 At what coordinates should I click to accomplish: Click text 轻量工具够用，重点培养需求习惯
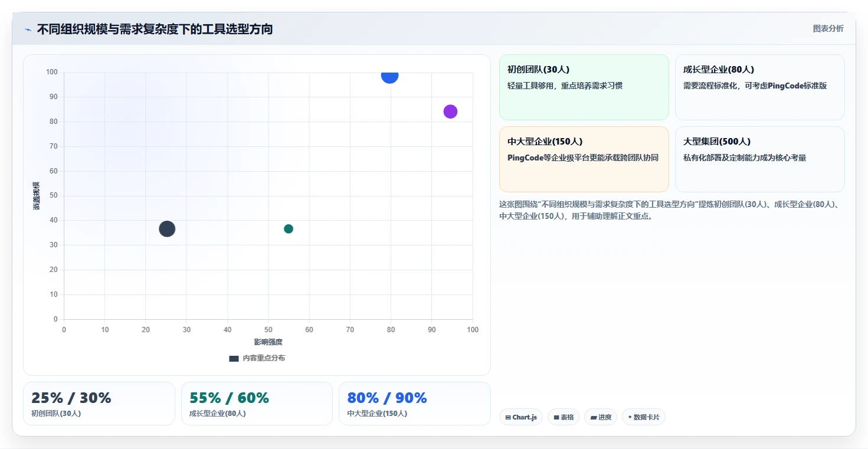[565, 86]
